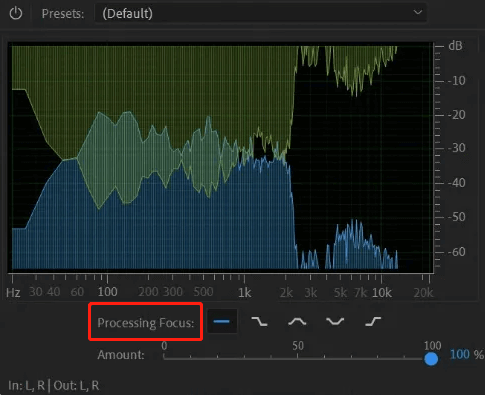This screenshot has width=485, height=395.
Task: Select the high-frequency processing focus icon
Action: [x=373, y=322]
